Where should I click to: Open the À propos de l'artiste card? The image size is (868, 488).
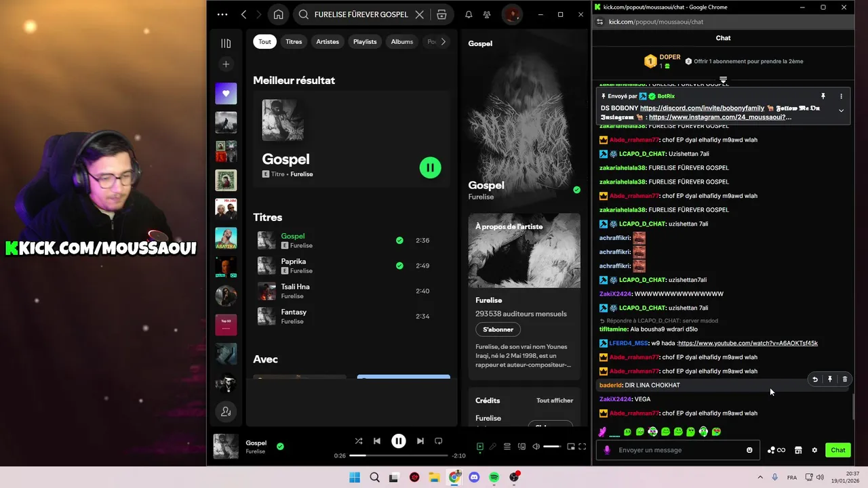click(x=524, y=296)
